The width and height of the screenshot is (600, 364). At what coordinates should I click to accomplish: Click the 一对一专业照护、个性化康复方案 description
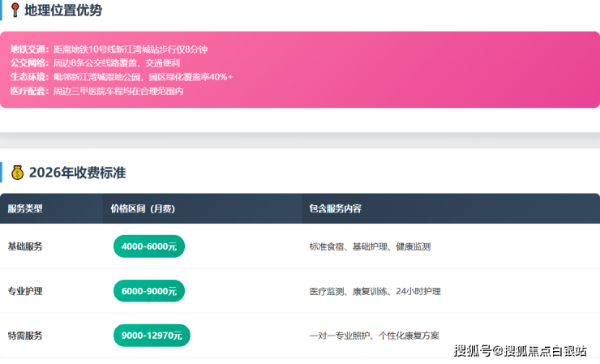(374, 336)
